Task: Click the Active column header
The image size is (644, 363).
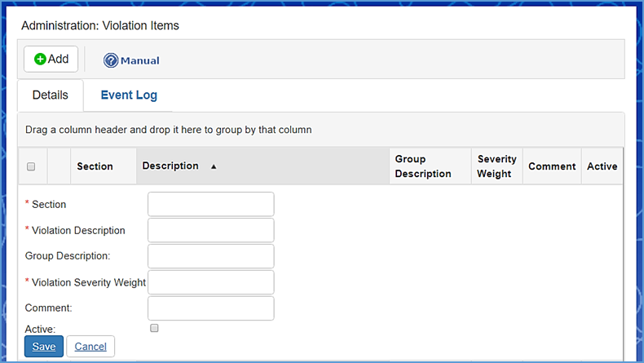Action: (602, 166)
